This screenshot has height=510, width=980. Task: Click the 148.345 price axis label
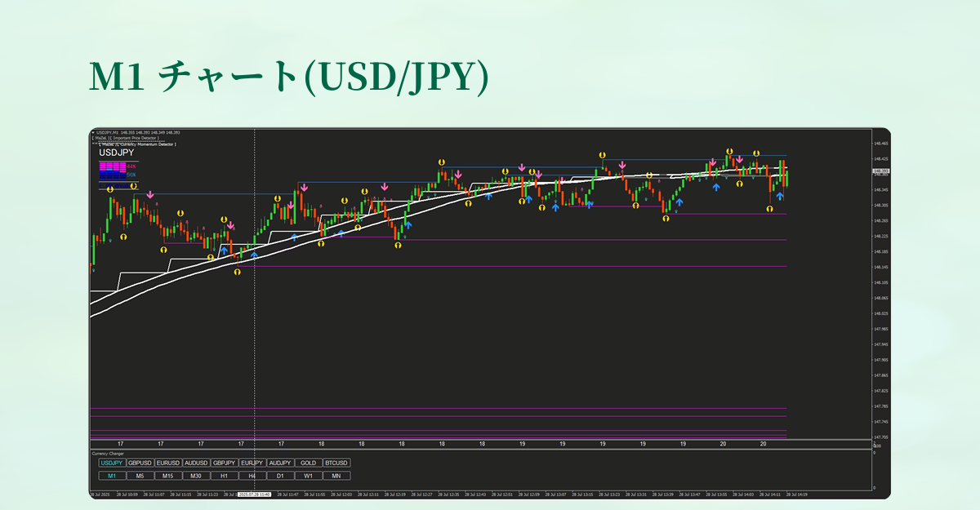(x=880, y=190)
